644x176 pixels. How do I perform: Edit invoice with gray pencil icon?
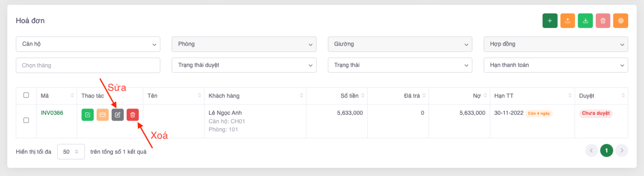tap(117, 114)
